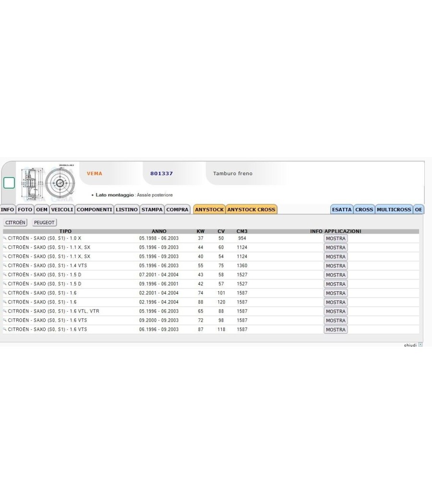This screenshot has width=432, height=504.
Task: Click MOSTRA for Saxo 1.1 X, SX 44 kW
Action: click(x=336, y=248)
